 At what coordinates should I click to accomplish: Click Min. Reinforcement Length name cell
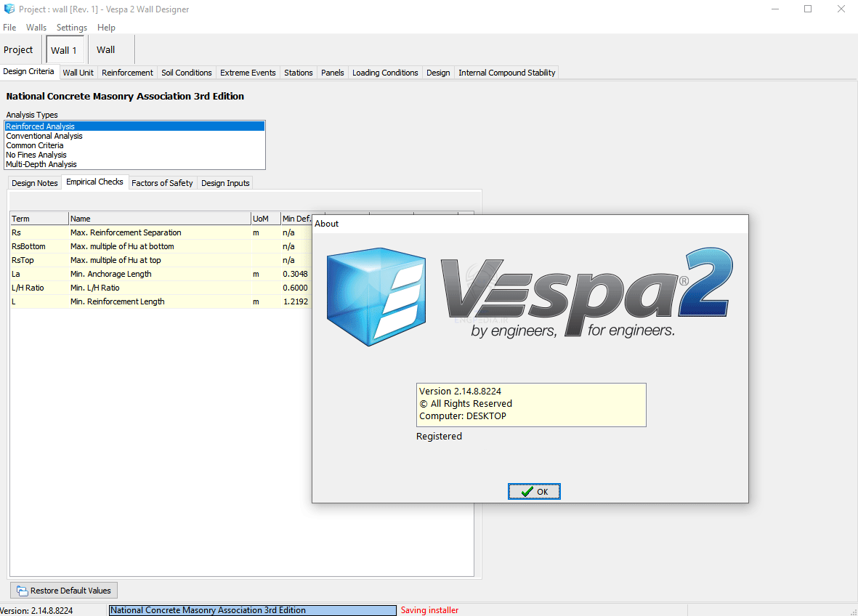tap(160, 301)
